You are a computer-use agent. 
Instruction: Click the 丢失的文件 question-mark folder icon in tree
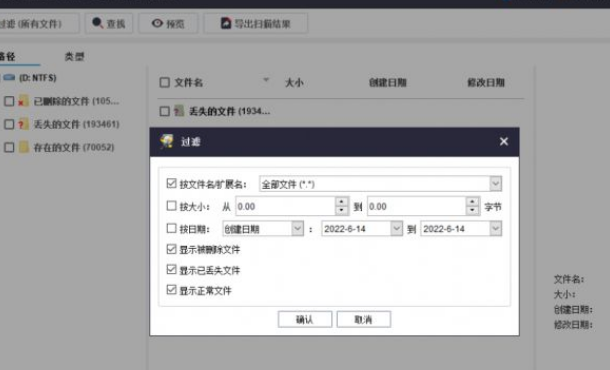pos(23,124)
